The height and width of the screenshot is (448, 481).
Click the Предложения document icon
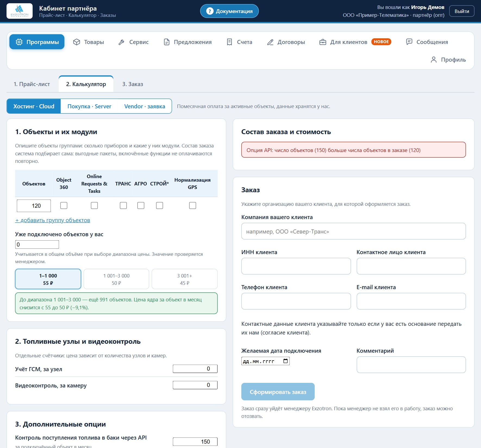pos(167,42)
